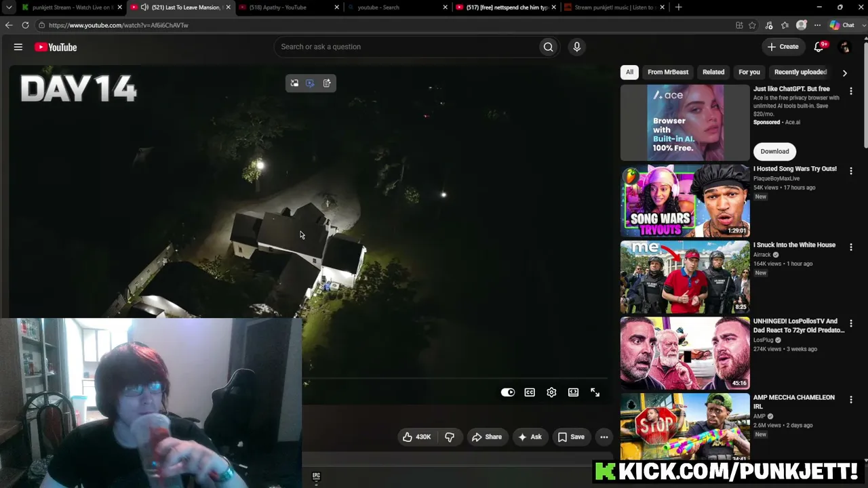The image size is (868, 488).
Task: Start voice search with the microphone
Action: [576, 47]
